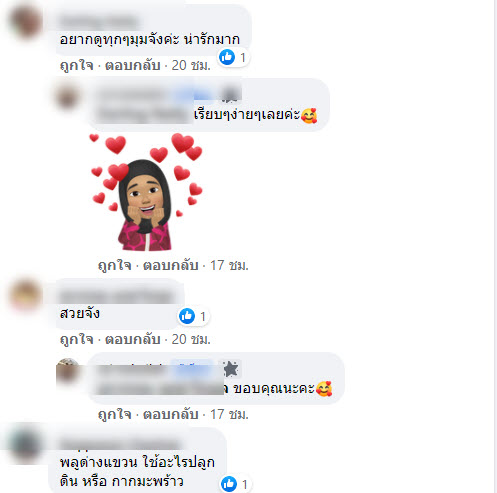Click the '20 ชม.' timestamp under 'สวยจัง'
The width and height of the screenshot is (497, 493).
point(191,339)
